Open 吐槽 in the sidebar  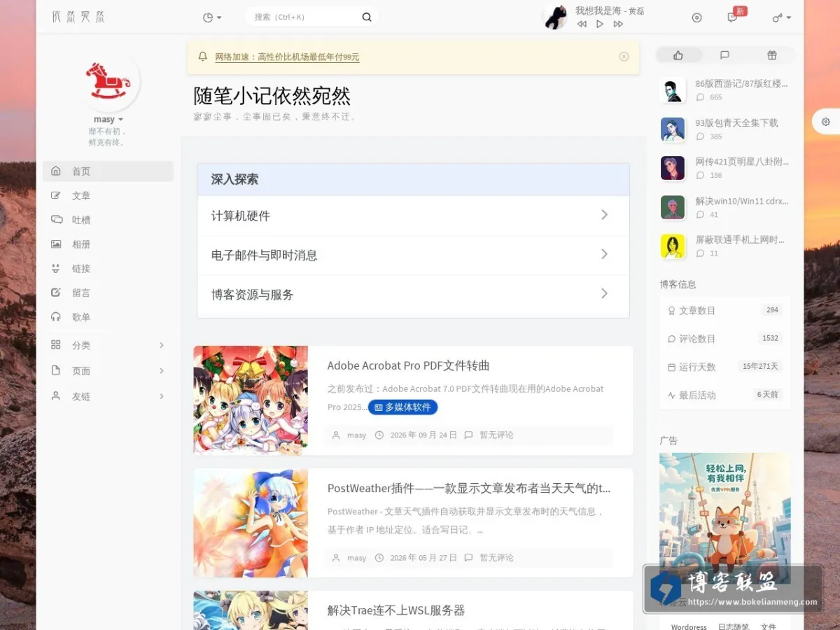click(108, 220)
